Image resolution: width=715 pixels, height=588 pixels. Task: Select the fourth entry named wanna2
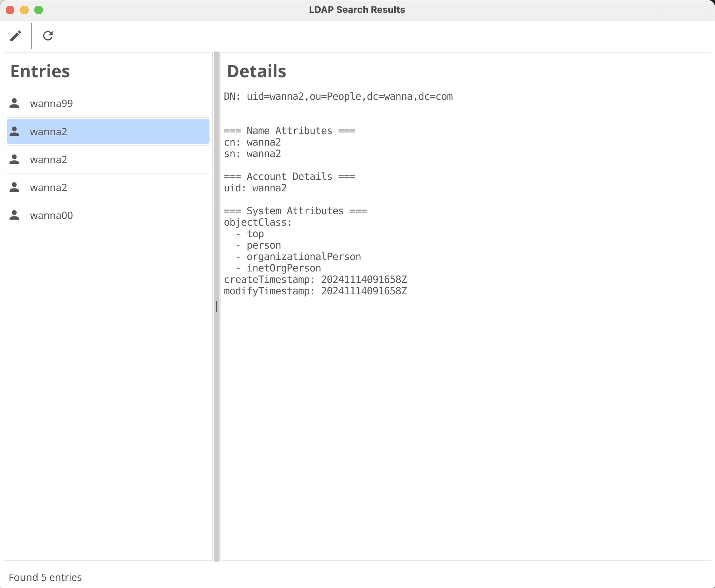pos(49,187)
